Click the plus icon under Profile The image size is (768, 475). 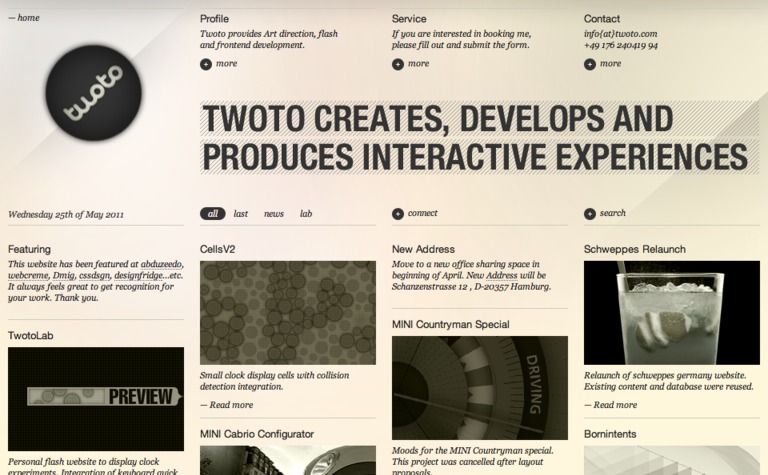(206, 64)
